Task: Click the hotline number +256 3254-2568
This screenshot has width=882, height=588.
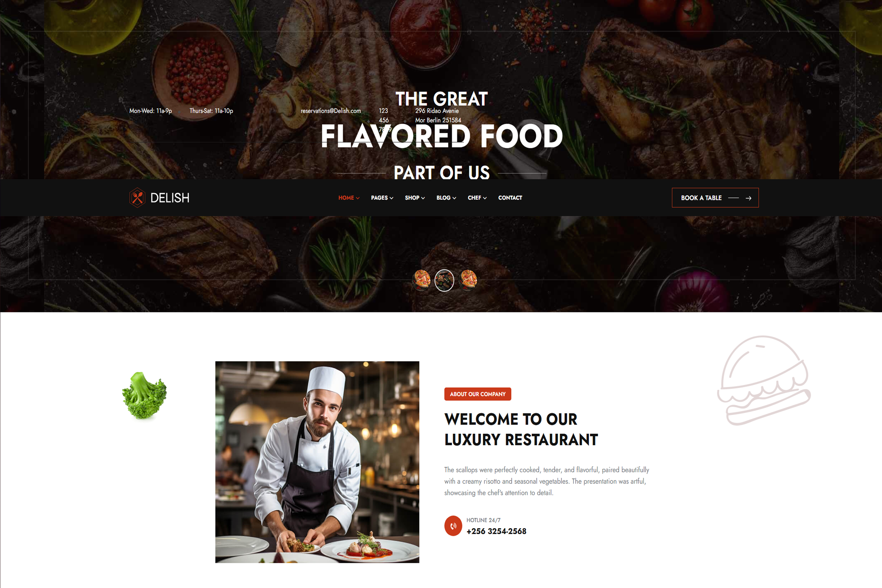Action: (496, 531)
